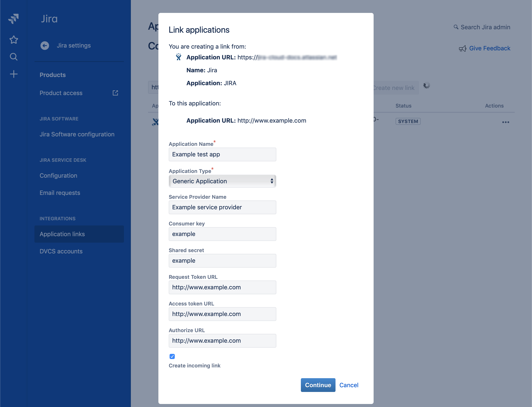Open Product access in a new window
This screenshot has height=407, width=532.
point(115,93)
